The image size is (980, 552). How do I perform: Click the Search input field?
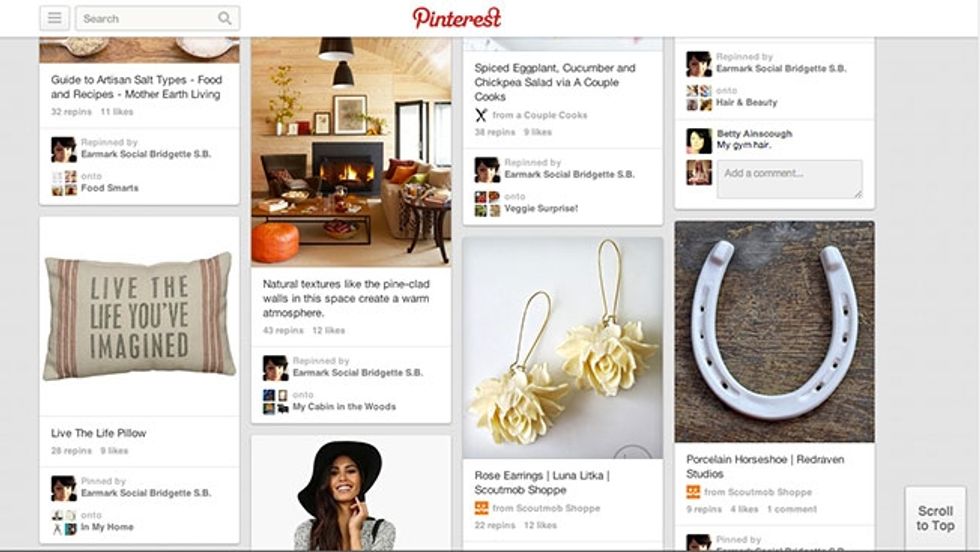(158, 19)
